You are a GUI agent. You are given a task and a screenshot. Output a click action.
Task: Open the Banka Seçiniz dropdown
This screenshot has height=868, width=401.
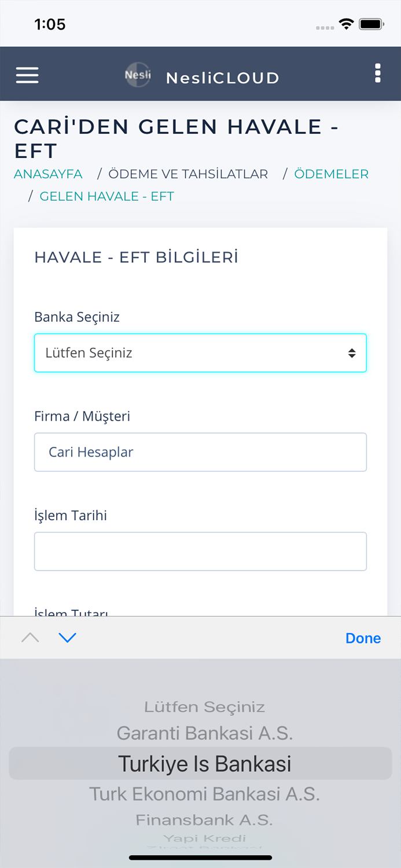click(200, 352)
